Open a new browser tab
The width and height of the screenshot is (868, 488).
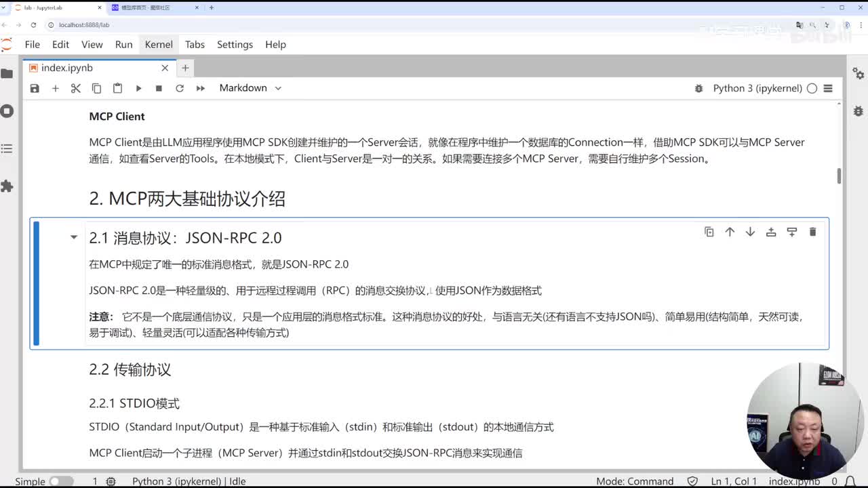coord(212,7)
